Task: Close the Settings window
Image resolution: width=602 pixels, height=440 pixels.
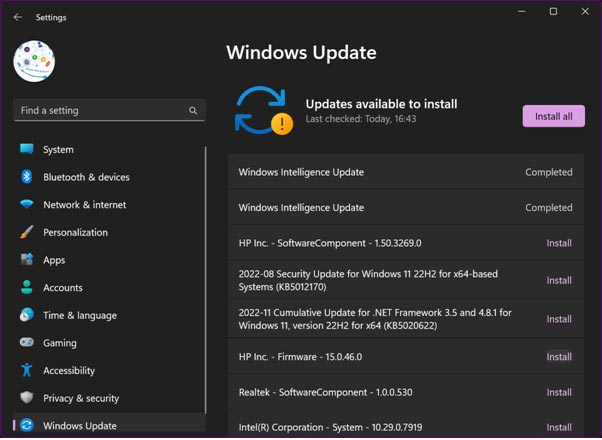Action: click(x=585, y=12)
